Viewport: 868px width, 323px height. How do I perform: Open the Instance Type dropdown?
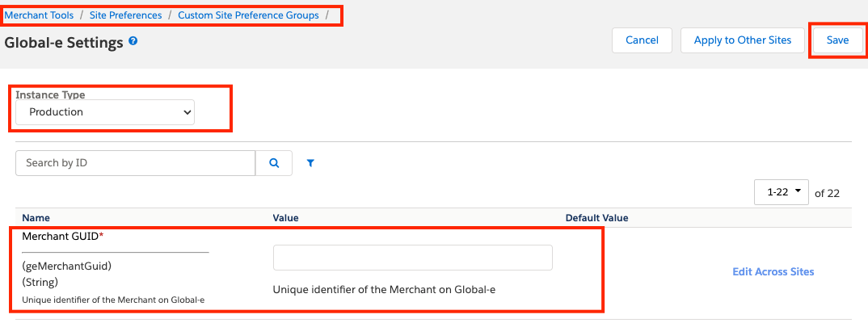point(105,111)
